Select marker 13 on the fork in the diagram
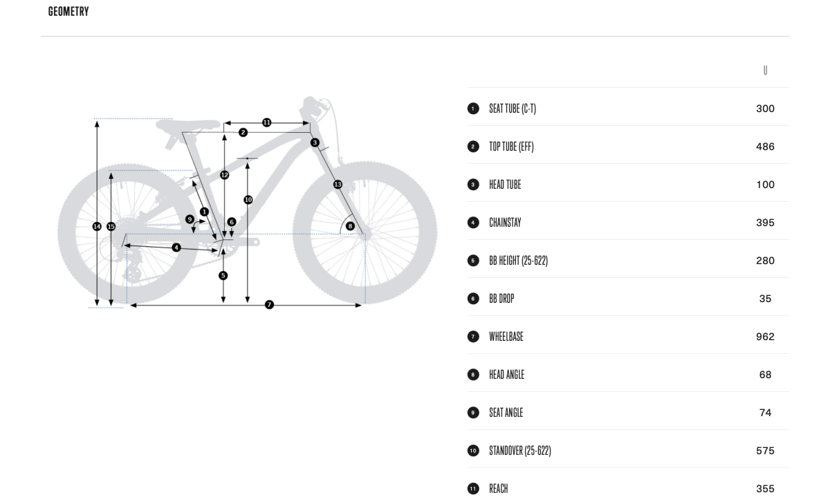The width and height of the screenshot is (830, 504). (338, 185)
